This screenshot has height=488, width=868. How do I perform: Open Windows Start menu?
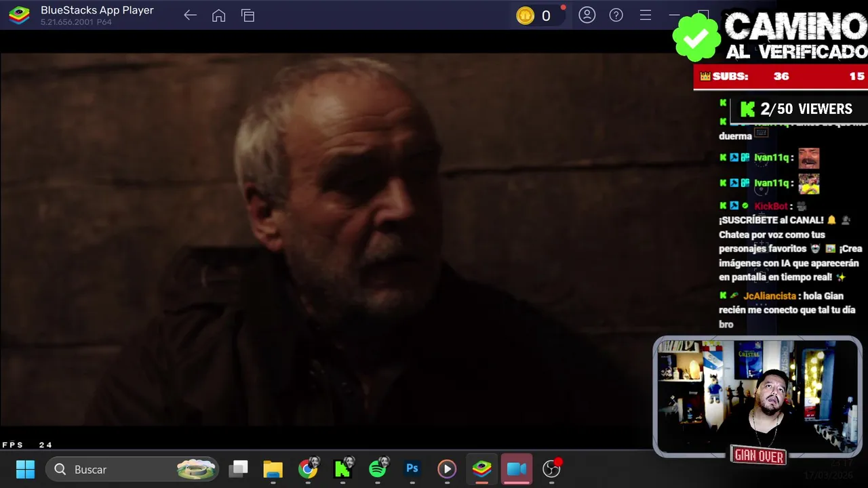(25, 469)
